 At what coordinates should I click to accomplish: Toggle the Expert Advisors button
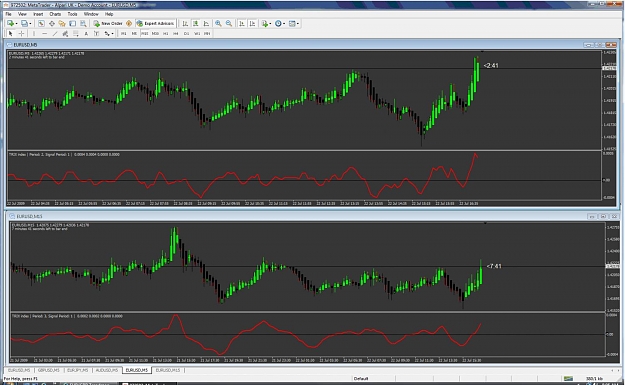[x=155, y=24]
